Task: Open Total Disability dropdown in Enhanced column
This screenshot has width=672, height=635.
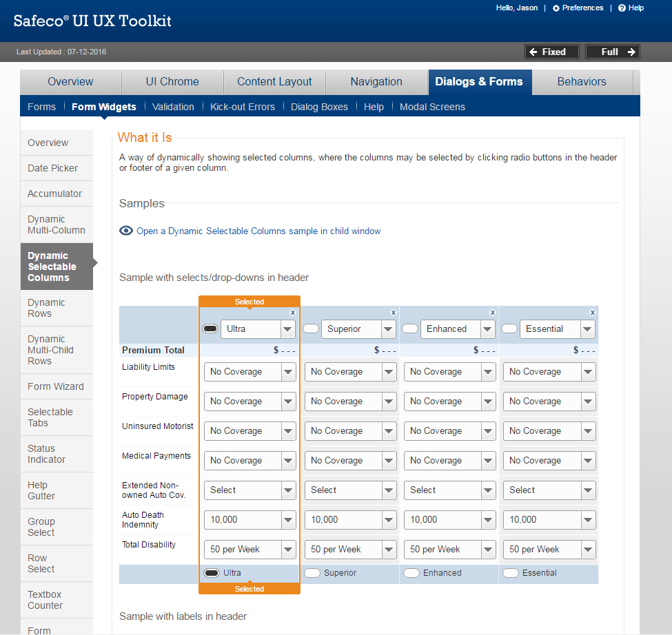Action: tap(449, 550)
